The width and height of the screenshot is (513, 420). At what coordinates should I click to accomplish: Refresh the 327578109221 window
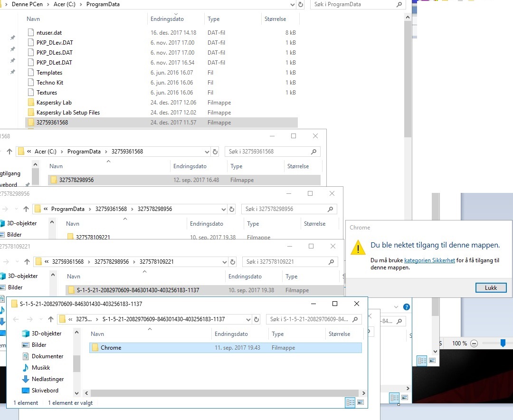(x=233, y=262)
